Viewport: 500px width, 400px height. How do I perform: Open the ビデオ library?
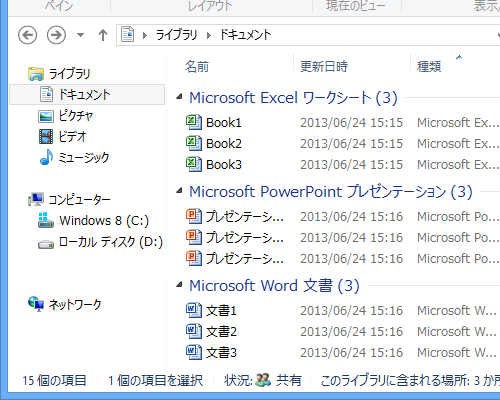72,136
